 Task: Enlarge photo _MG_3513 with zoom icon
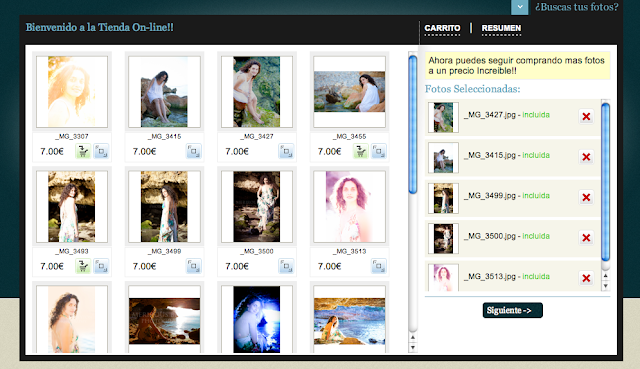[379, 266]
